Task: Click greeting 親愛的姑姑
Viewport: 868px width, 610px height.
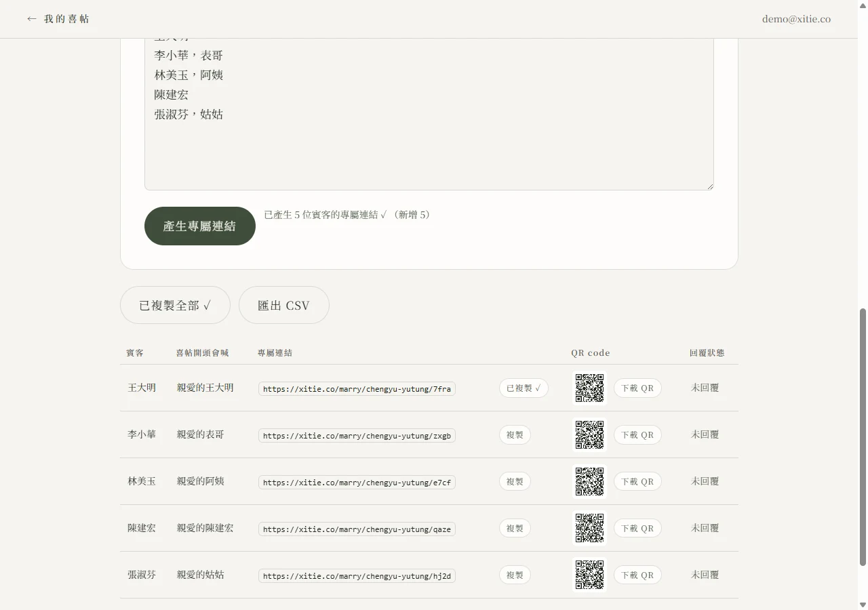Action: click(x=200, y=575)
